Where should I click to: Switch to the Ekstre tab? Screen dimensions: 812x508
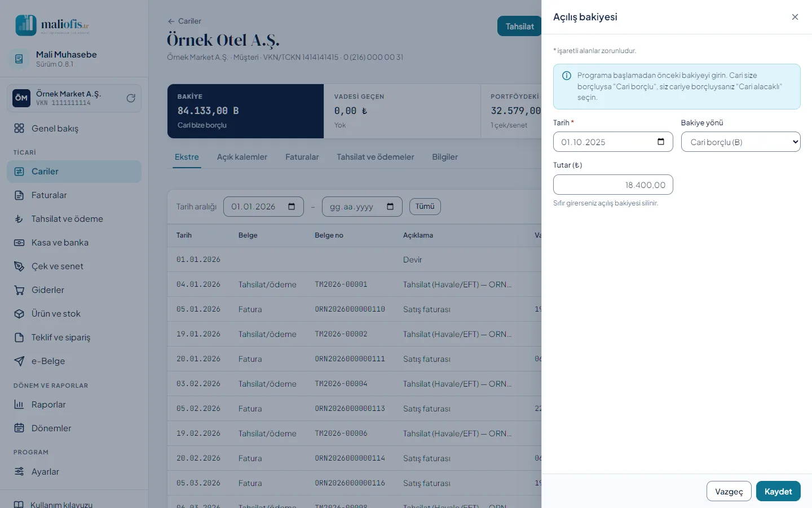tap(187, 157)
